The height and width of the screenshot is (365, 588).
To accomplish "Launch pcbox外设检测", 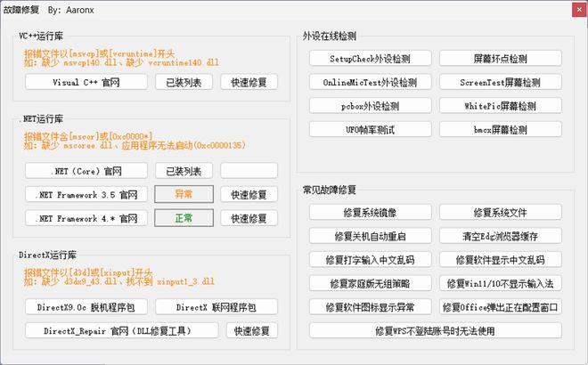I will (370, 106).
